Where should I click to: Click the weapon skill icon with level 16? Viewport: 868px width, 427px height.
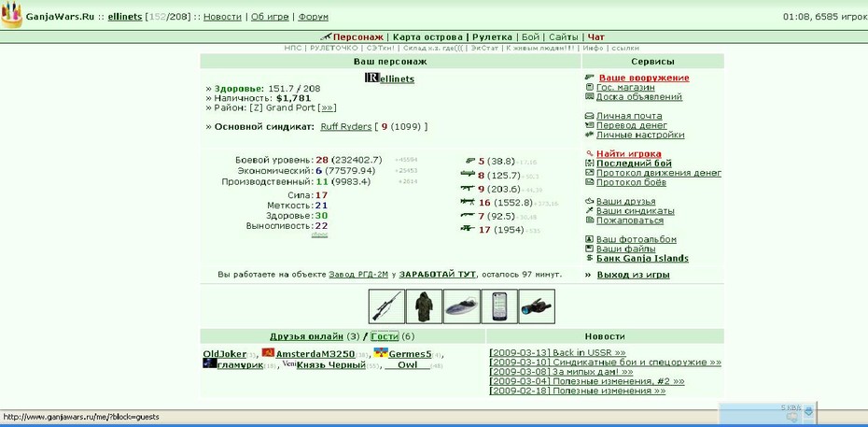coord(469,202)
